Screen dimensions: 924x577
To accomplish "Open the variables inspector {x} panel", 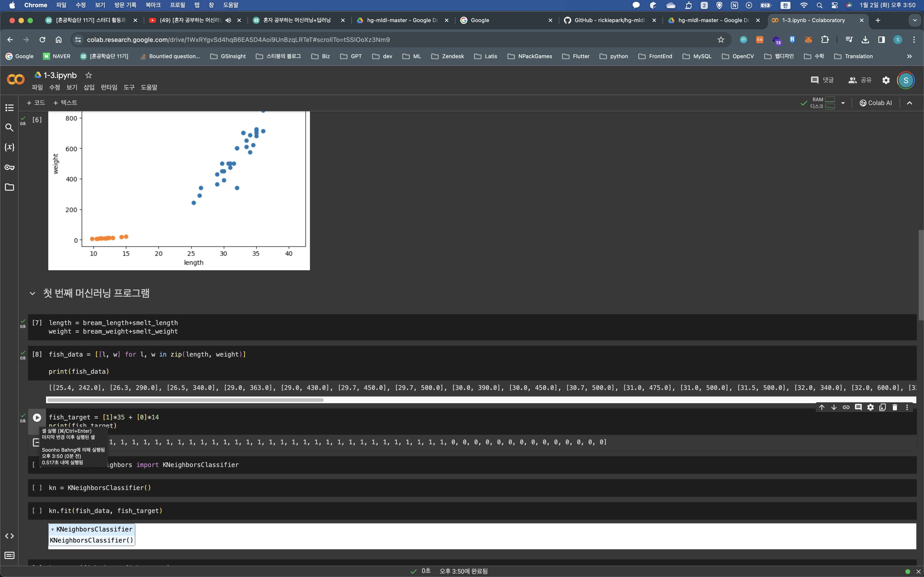I will [9, 147].
